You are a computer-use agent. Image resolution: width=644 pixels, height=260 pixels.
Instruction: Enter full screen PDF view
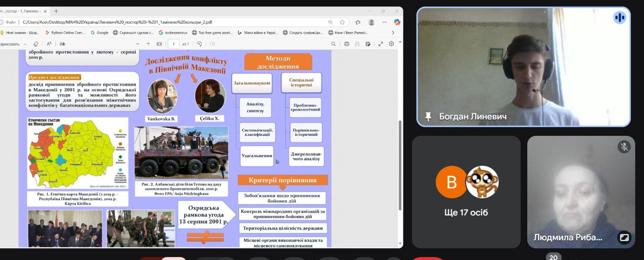[x=380, y=44]
